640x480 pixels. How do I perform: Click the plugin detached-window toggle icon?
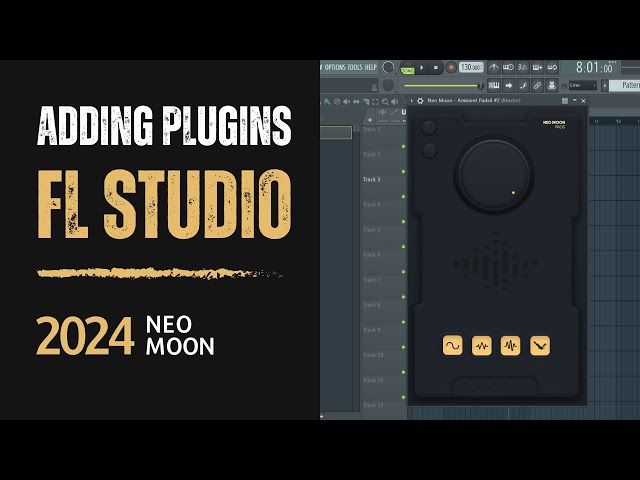coord(565,100)
